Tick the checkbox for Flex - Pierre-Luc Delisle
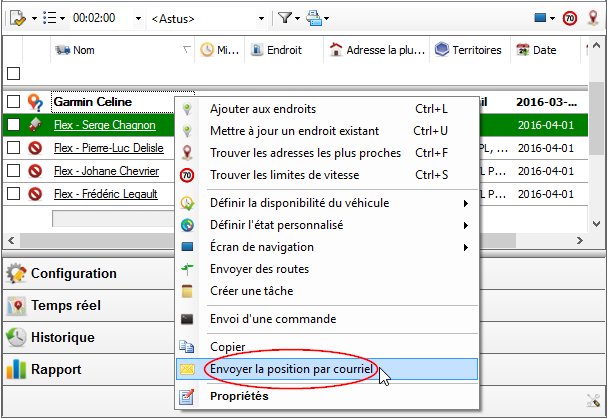Viewport: 608px width, 419px height. coord(13,148)
